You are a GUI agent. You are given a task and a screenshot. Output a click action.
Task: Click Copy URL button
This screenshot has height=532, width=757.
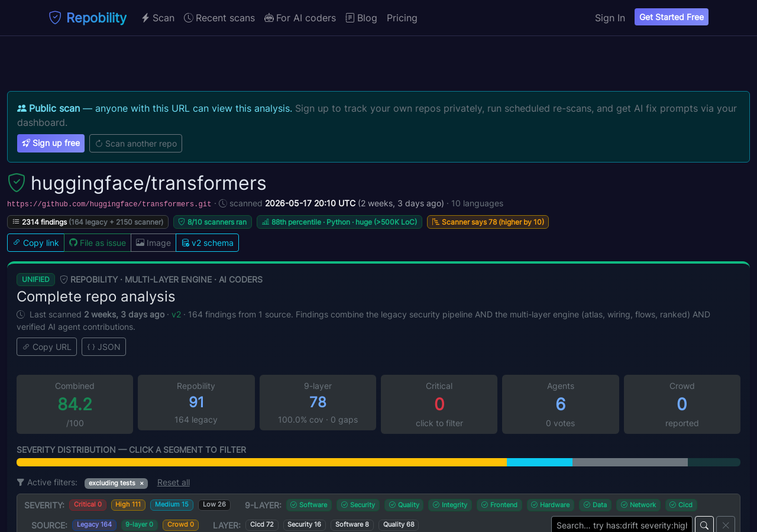pyautogui.click(x=47, y=346)
